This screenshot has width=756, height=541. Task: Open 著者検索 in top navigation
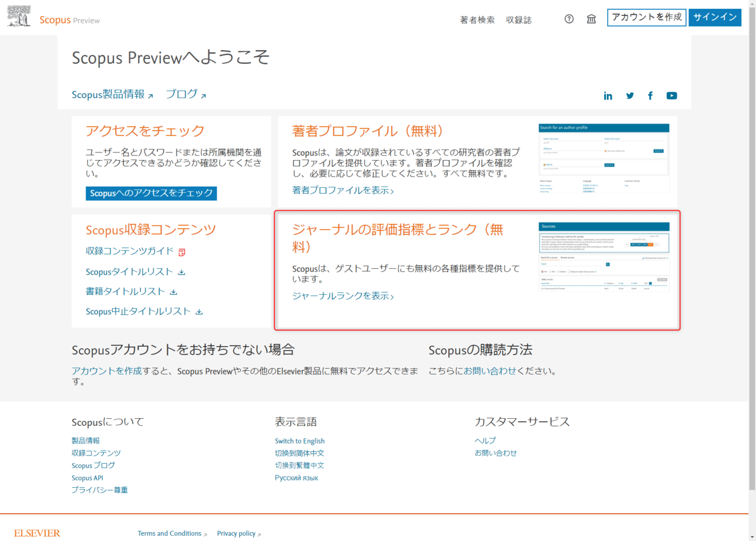[x=477, y=19]
